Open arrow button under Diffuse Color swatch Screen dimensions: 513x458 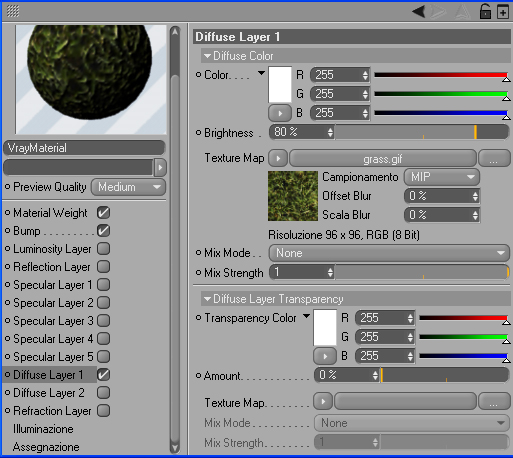280,113
